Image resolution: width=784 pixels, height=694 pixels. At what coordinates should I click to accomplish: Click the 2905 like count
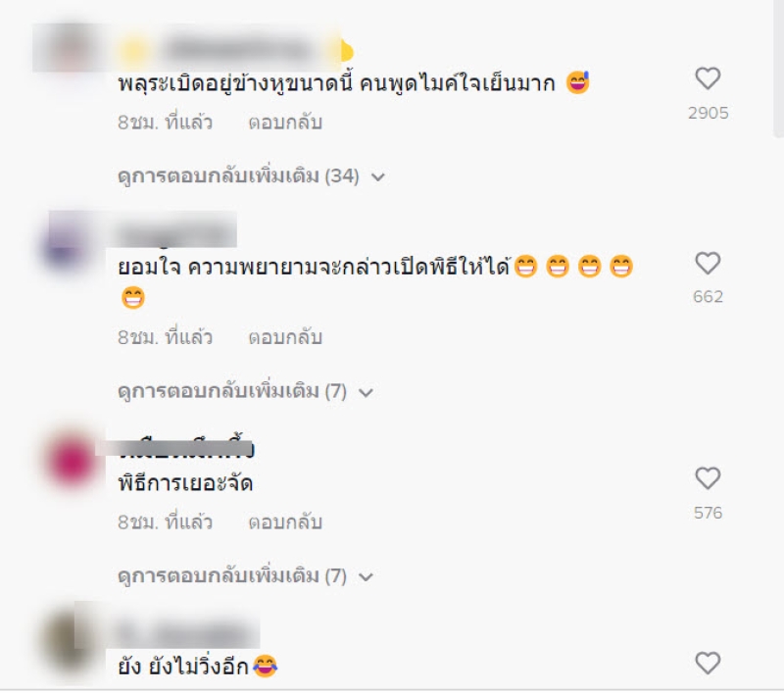(x=708, y=113)
